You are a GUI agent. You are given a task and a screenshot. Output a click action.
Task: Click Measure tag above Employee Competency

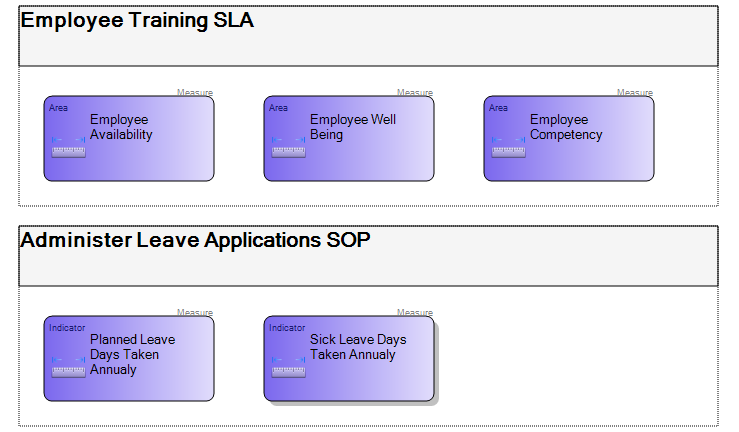point(635,92)
